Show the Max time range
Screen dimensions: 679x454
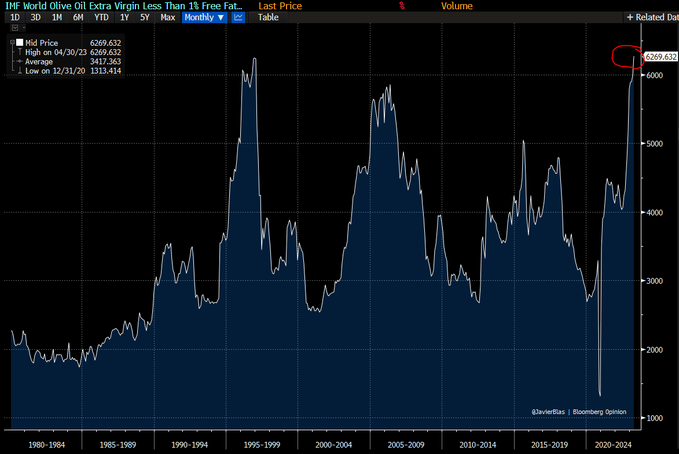(168, 18)
